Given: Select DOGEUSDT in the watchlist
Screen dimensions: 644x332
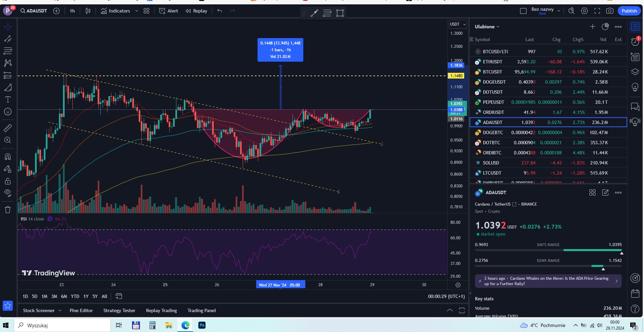Looking at the screenshot, I should [548, 82].
